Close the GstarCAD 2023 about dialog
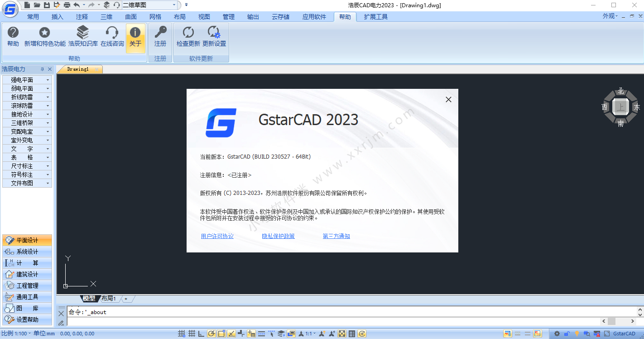This screenshot has width=644, height=339. (x=448, y=100)
